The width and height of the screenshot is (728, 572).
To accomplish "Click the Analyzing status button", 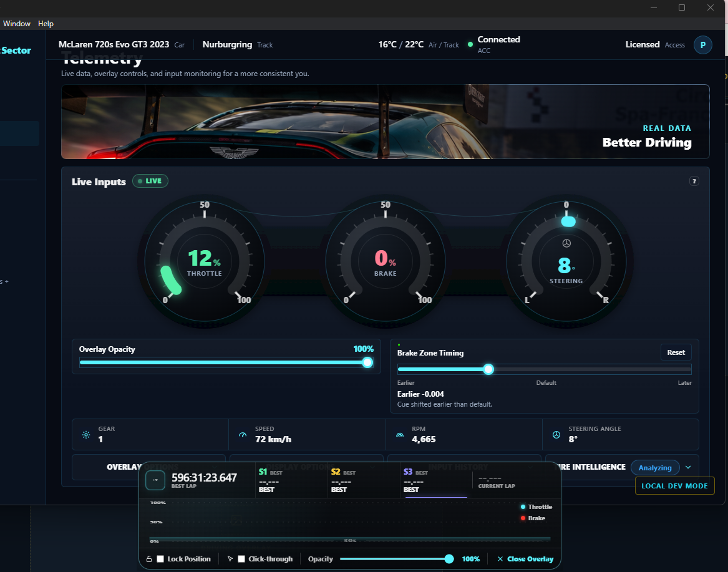I will [654, 468].
